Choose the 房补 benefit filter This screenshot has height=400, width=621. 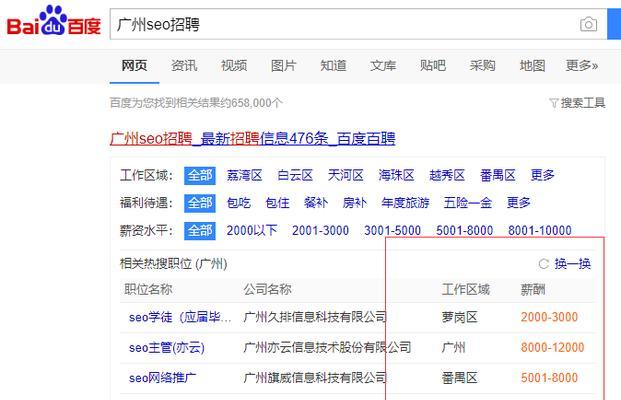354,203
